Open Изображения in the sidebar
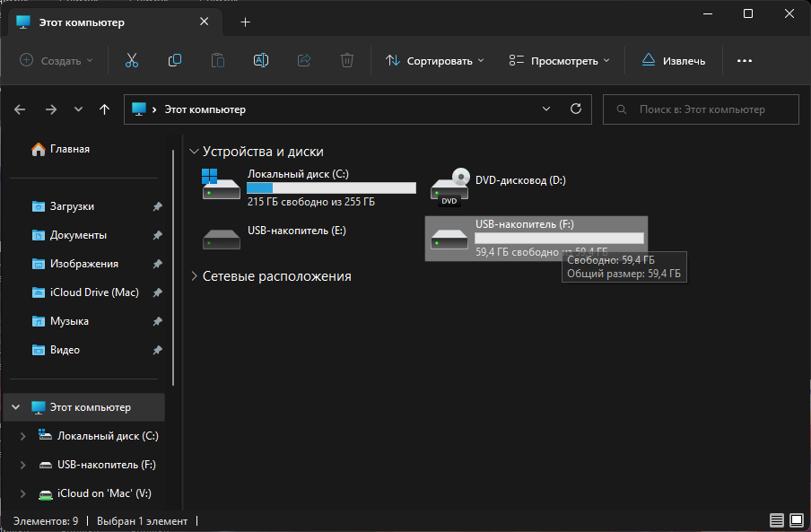This screenshot has width=811, height=532. pyautogui.click(x=75, y=264)
